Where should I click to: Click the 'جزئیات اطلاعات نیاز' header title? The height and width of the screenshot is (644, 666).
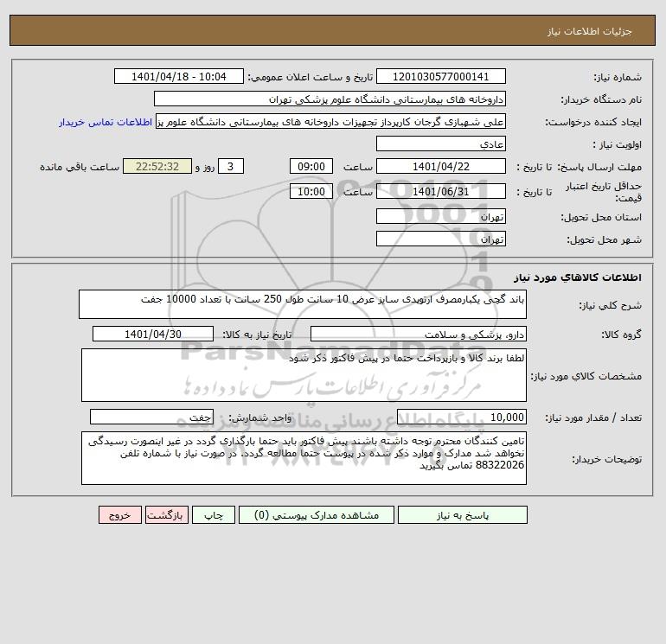point(590,31)
